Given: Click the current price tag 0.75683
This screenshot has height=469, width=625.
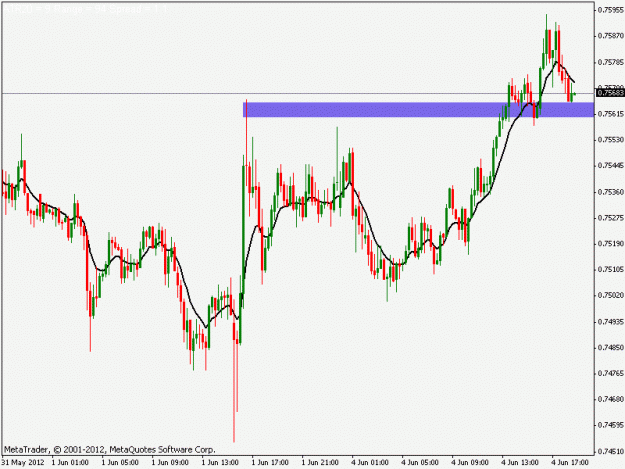Looking at the screenshot, I should [x=610, y=93].
